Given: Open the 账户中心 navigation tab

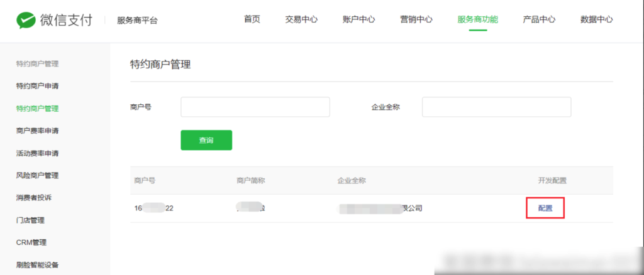Looking at the screenshot, I should pyautogui.click(x=358, y=19).
